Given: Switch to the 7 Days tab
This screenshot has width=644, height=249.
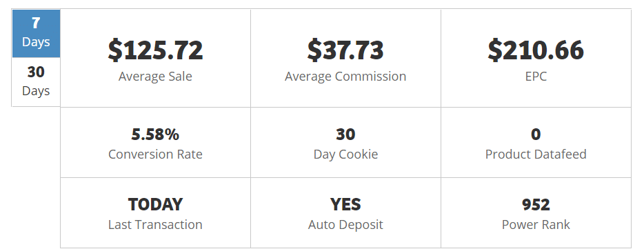Looking at the screenshot, I should tap(36, 33).
